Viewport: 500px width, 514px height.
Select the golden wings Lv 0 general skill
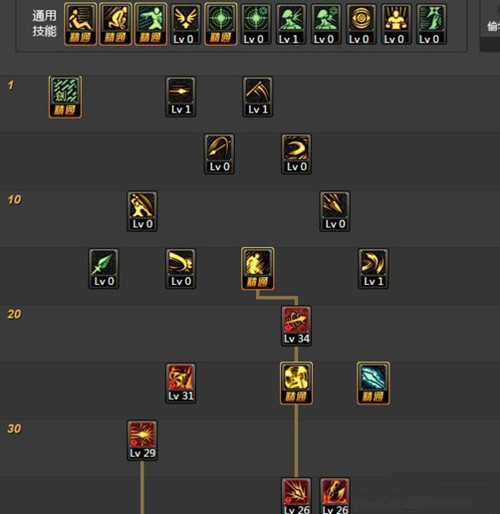186,24
